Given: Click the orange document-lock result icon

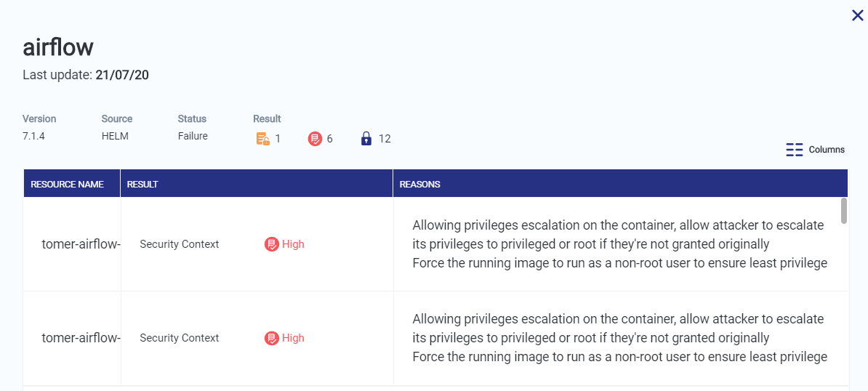Looking at the screenshot, I should 263,139.
